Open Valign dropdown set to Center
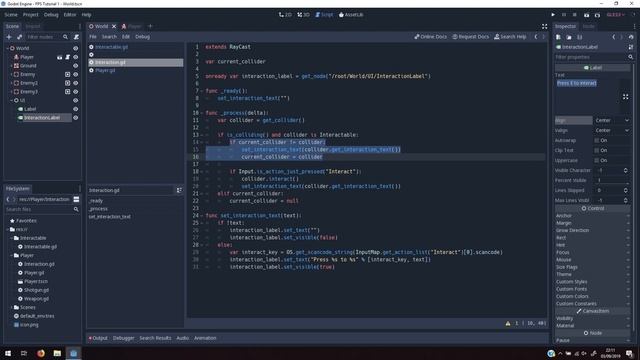The image size is (640, 360). [x=611, y=131]
